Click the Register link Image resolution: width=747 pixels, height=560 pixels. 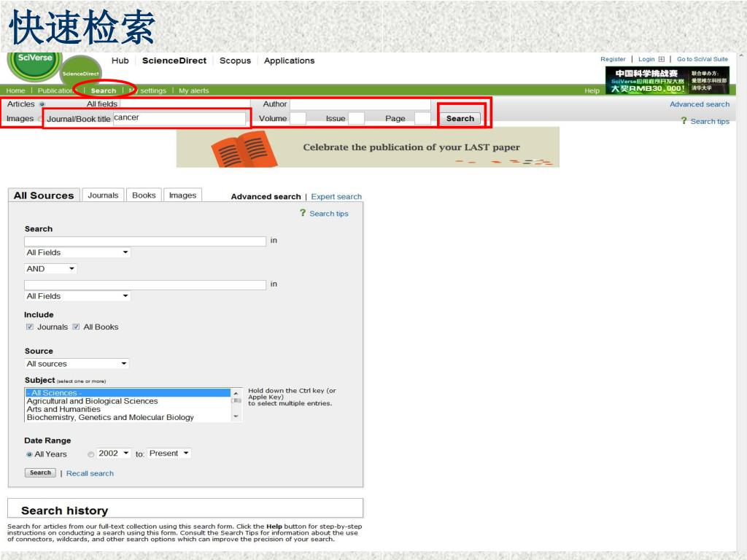click(x=613, y=59)
